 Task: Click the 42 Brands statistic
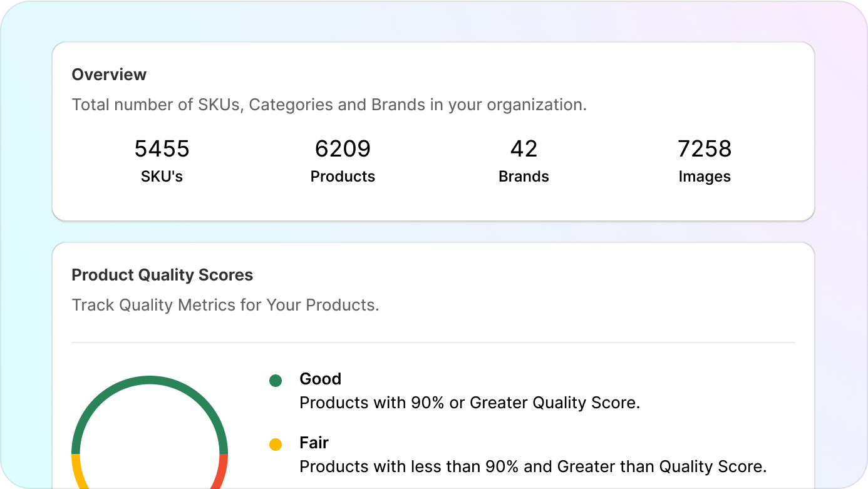(524, 149)
